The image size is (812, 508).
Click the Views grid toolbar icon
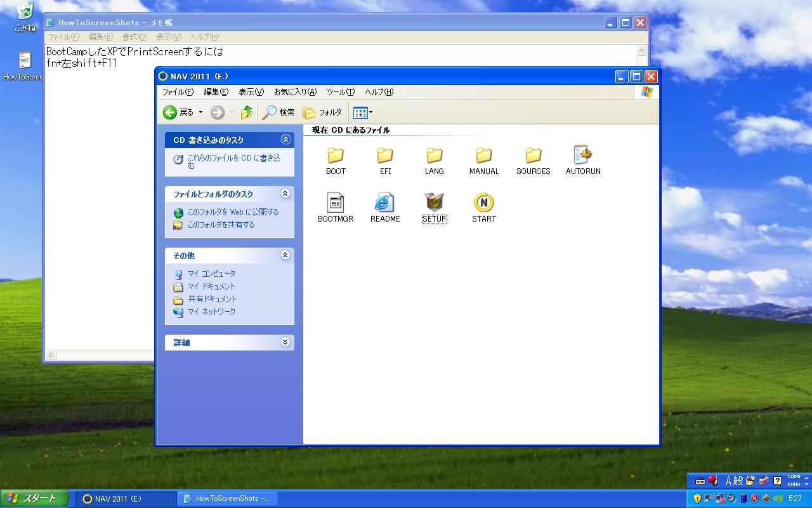[x=360, y=112]
